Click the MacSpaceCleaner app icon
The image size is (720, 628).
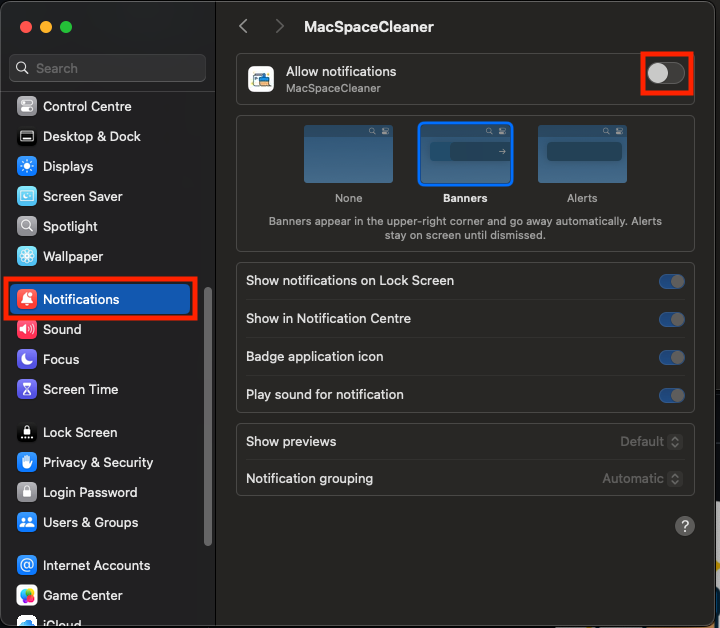261,79
